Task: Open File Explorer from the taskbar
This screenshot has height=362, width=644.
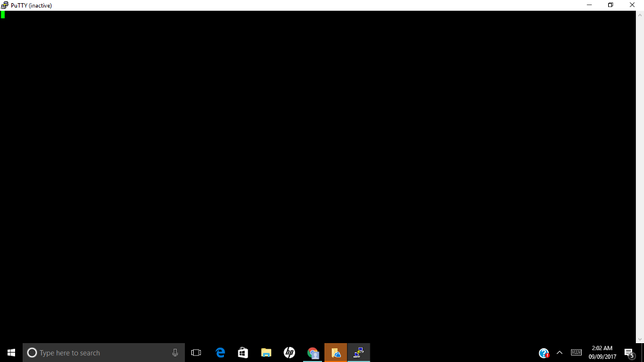Action: click(266, 353)
